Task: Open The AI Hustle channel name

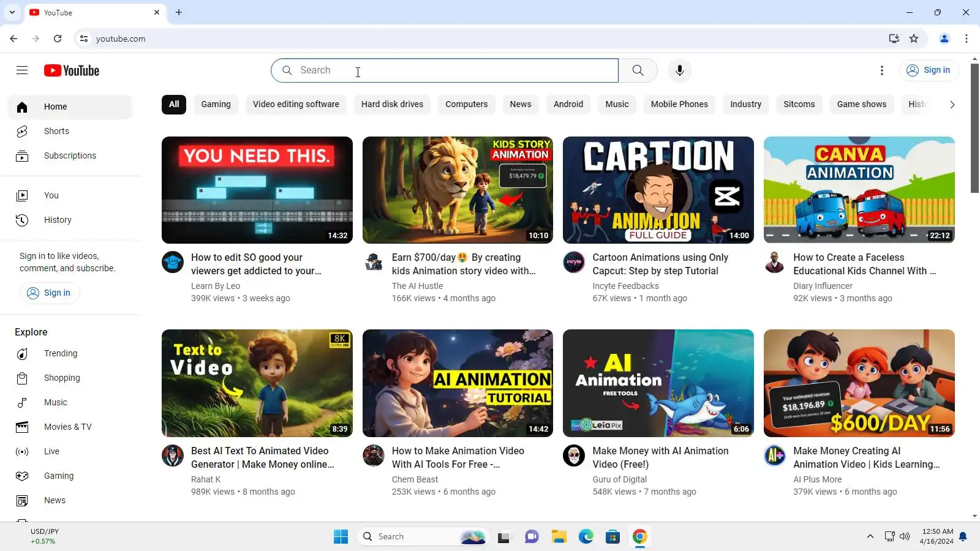Action: (x=417, y=286)
